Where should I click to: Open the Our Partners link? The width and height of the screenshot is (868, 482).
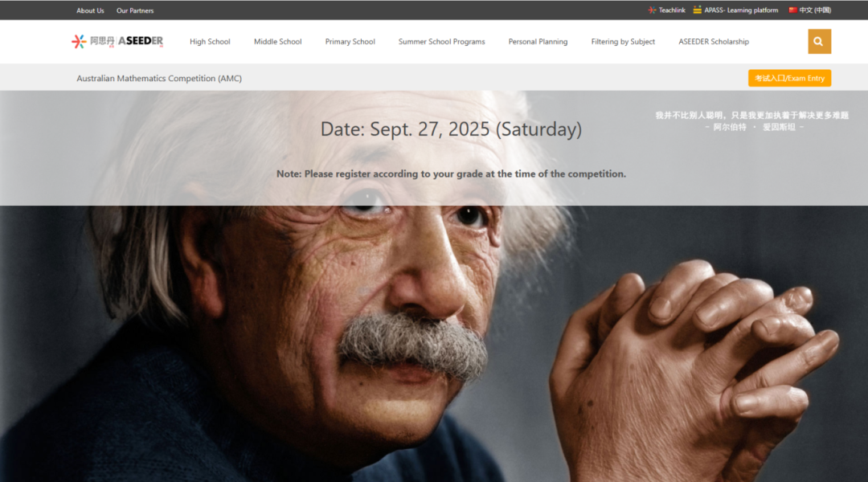tap(135, 10)
